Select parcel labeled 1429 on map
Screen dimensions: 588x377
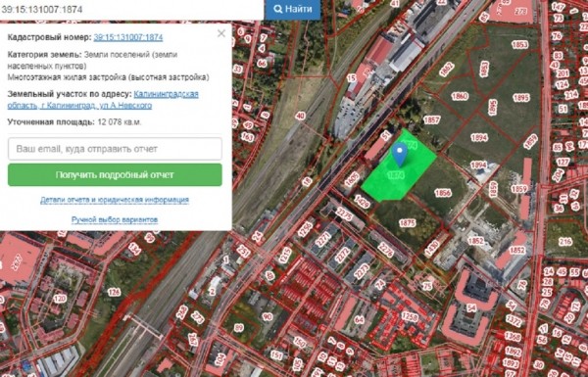(362, 202)
